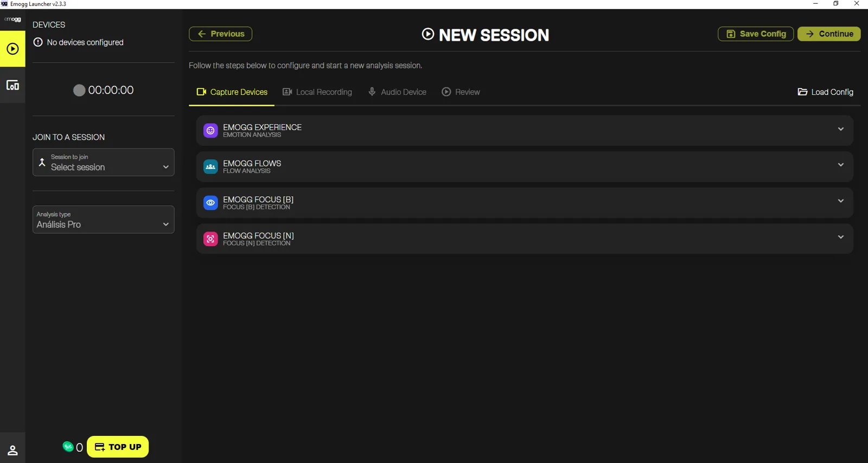The image size is (868, 463).
Task: Click the Emogg Focus [N] target icon
Action: (210, 239)
